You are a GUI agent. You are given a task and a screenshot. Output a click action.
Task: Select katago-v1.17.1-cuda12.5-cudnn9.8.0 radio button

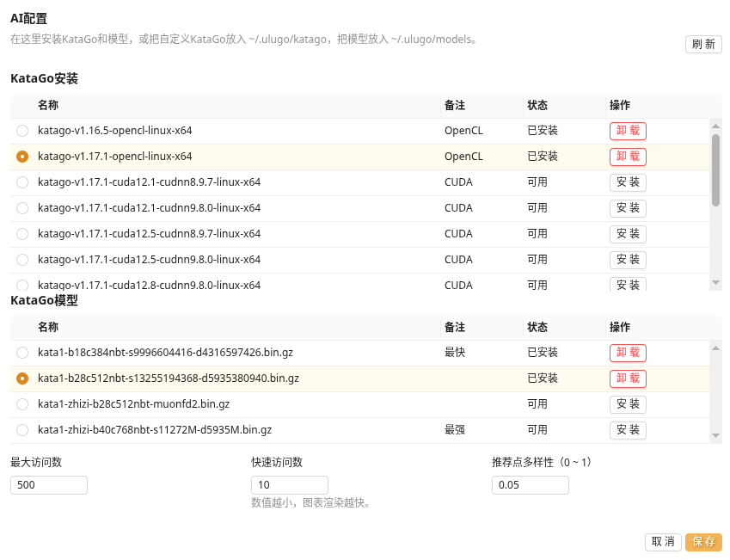point(21,260)
